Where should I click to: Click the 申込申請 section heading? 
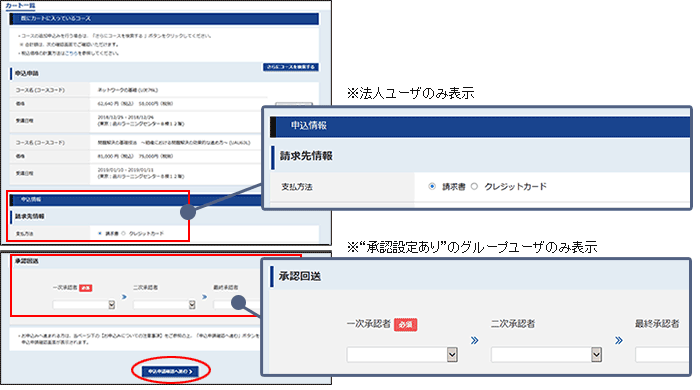click(x=27, y=73)
